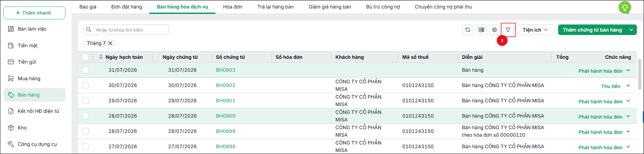This screenshot has width=644, height=154.
Task: Click the refresh data icon
Action: point(468,30)
